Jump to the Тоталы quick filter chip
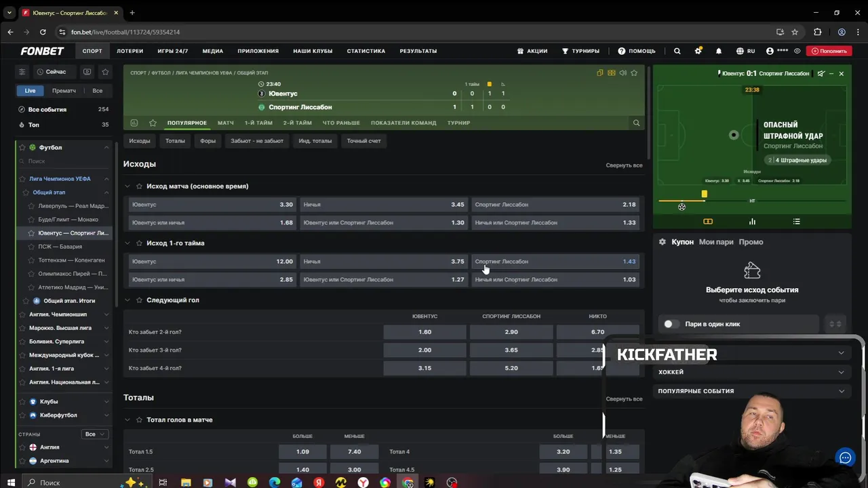Image resolution: width=868 pixels, height=488 pixels. (175, 141)
